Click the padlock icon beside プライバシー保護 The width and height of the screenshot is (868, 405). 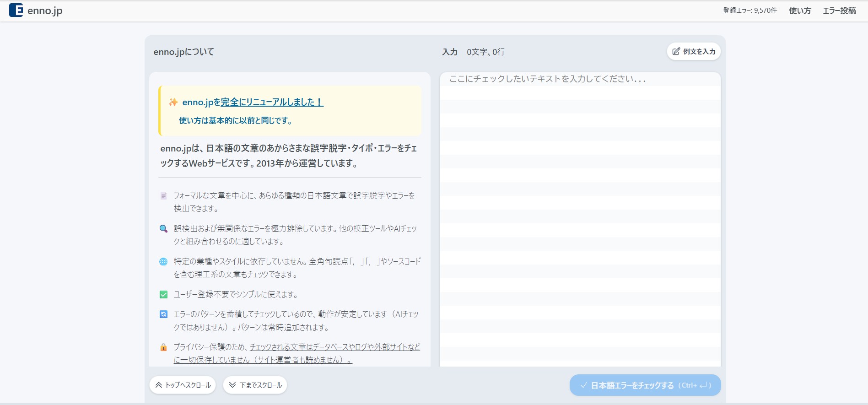pyautogui.click(x=163, y=347)
